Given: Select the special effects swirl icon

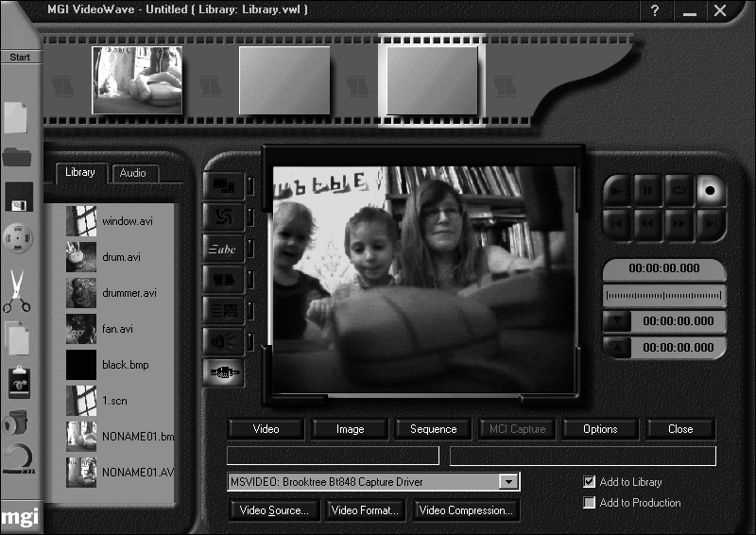Looking at the screenshot, I should tap(223, 217).
